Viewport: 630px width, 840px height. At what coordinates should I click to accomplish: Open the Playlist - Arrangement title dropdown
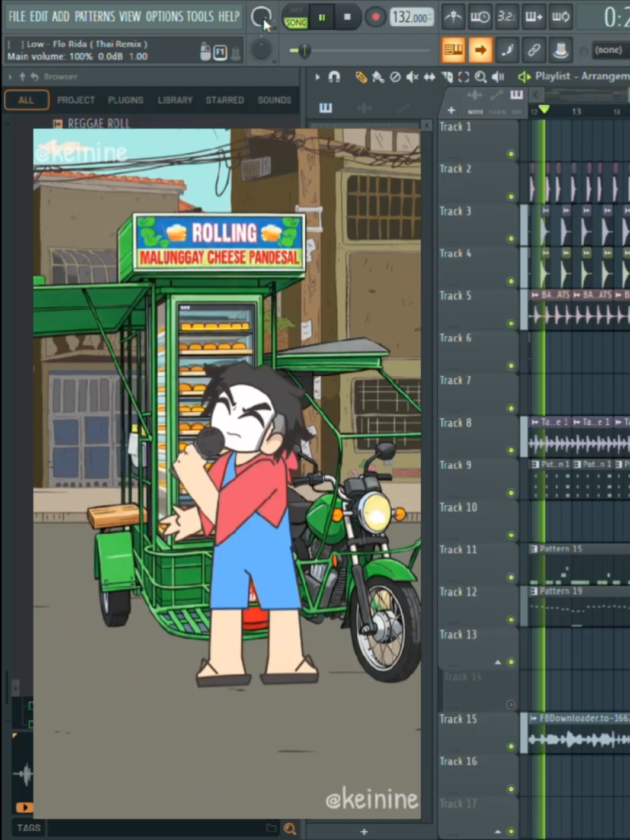point(582,76)
